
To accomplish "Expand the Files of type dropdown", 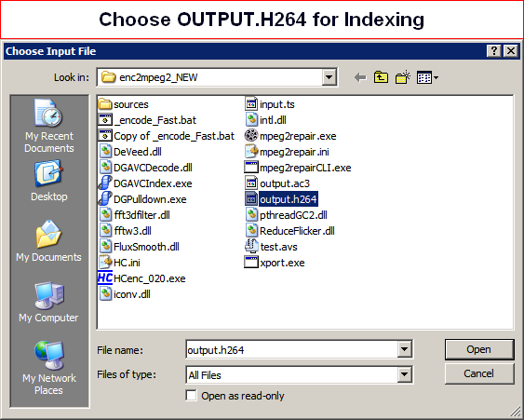I will pos(404,374).
